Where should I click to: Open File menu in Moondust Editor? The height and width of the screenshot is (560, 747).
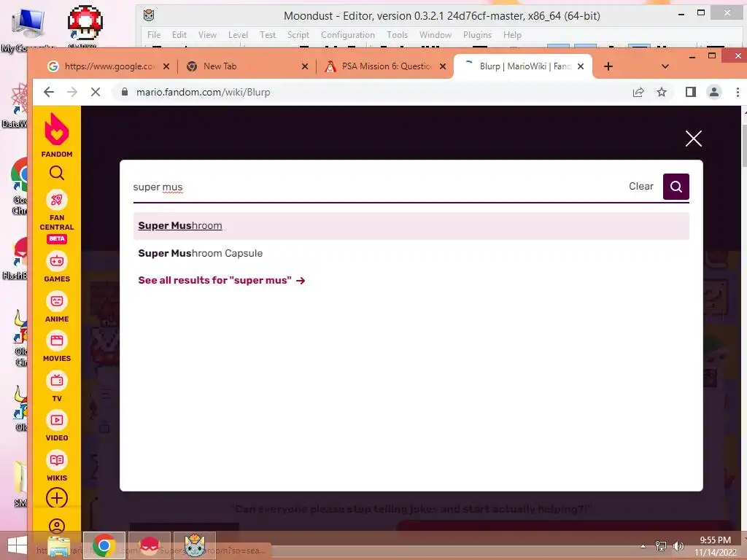click(x=154, y=35)
